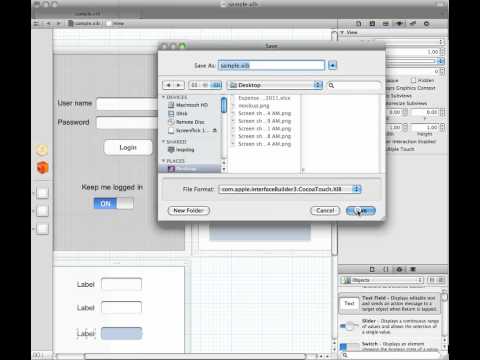Collapse the DEVICES sidebar section
This screenshot has height=360, width=480.
coord(164,97)
